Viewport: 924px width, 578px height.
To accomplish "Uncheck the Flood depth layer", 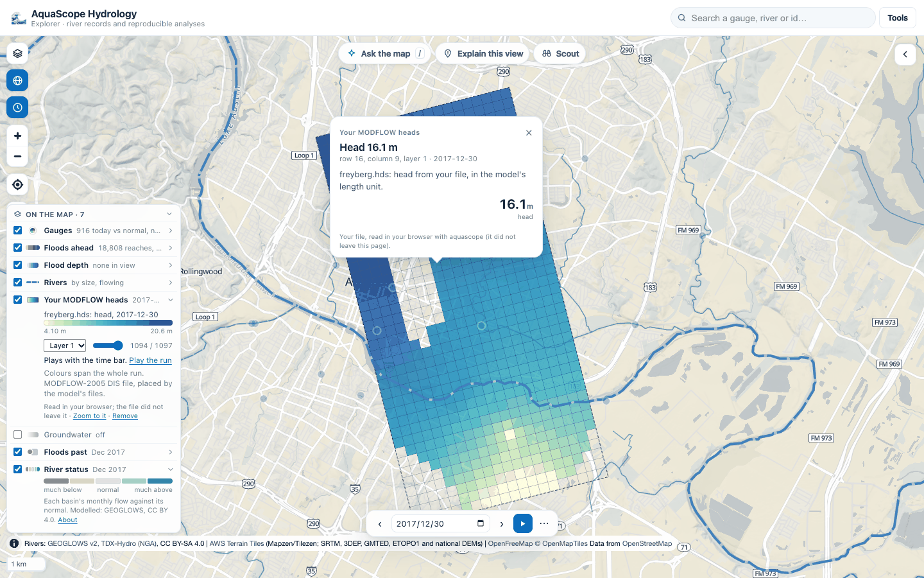I will click(x=18, y=265).
